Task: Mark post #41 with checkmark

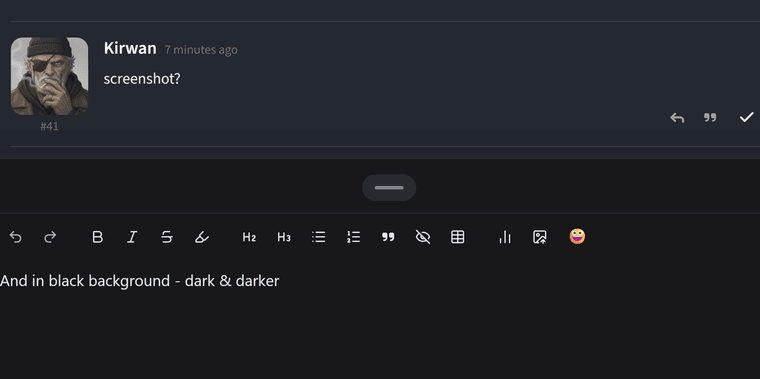Action: (746, 117)
